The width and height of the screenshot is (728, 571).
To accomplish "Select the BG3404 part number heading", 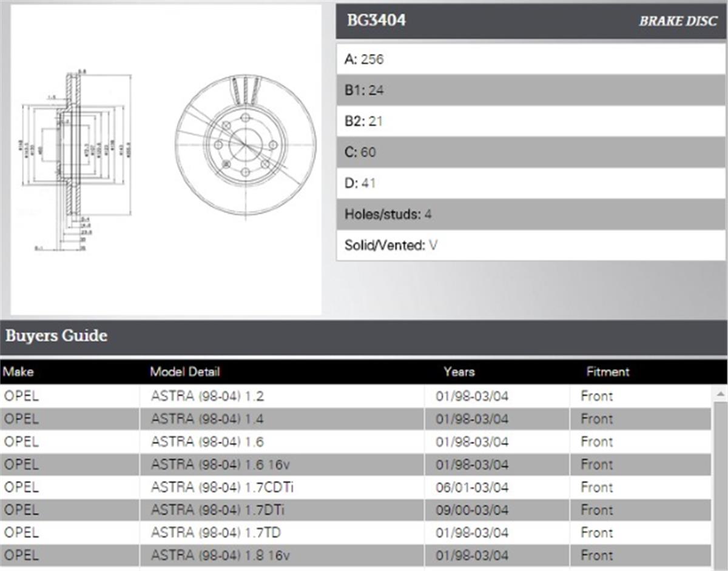I will (376, 21).
